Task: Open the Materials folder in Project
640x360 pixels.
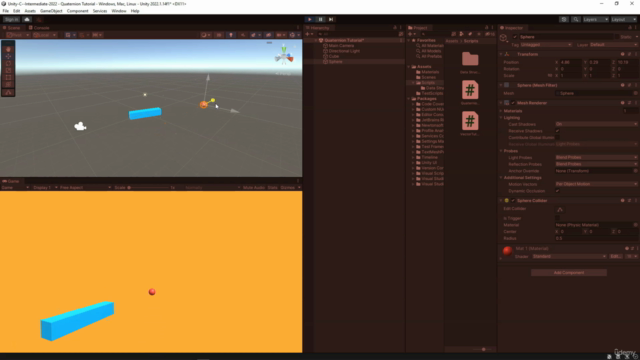Action: [430, 72]
